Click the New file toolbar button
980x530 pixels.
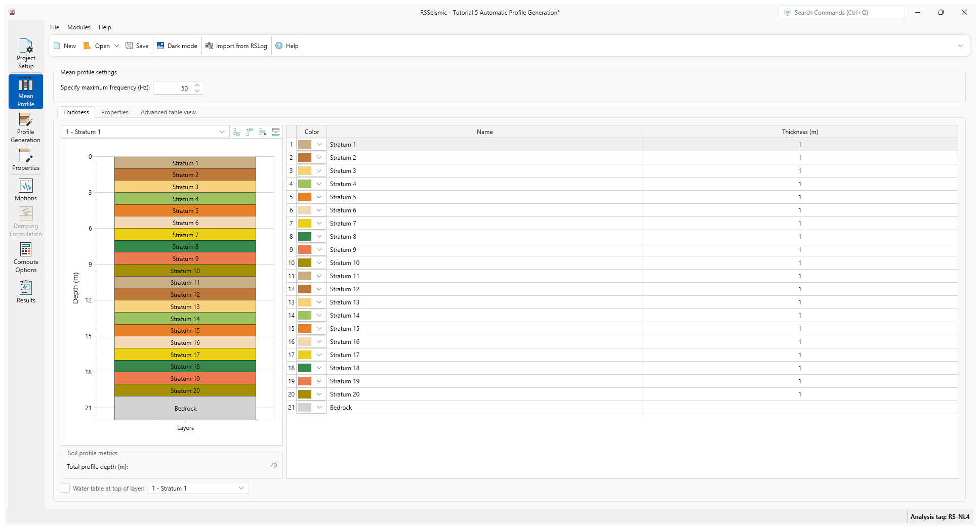tap(65, 46)
